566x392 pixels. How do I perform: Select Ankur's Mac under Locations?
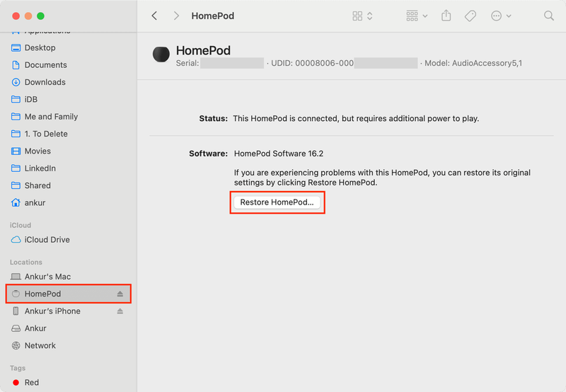(69, 277)
